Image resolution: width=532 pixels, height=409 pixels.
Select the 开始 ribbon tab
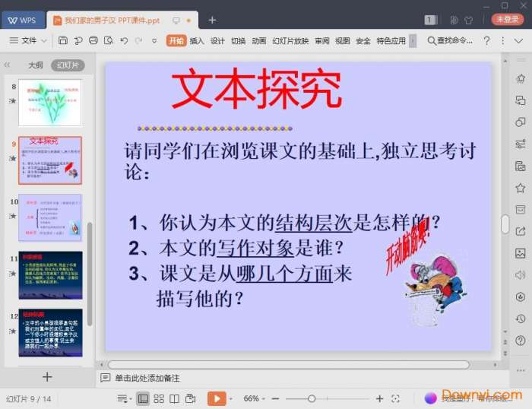(176, 41)
